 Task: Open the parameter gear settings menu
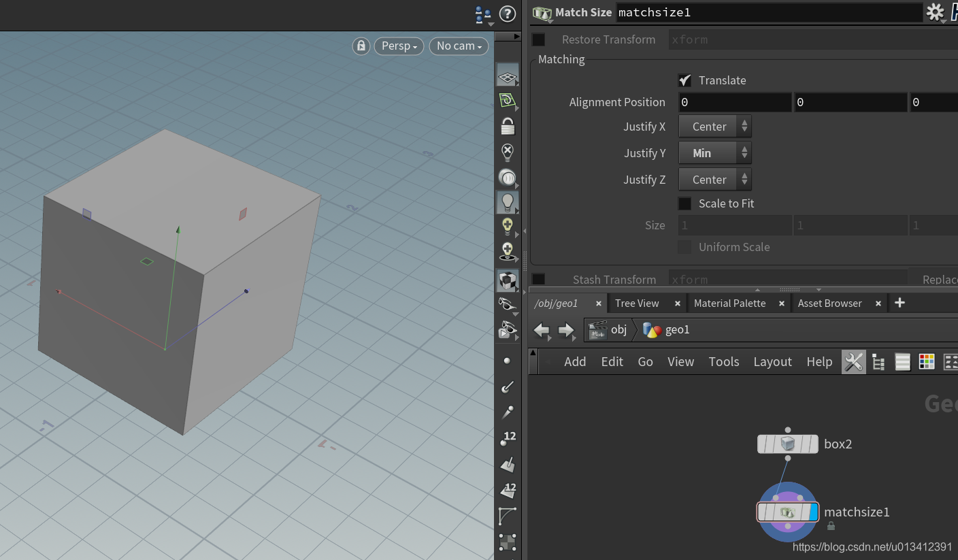[936, 12]
